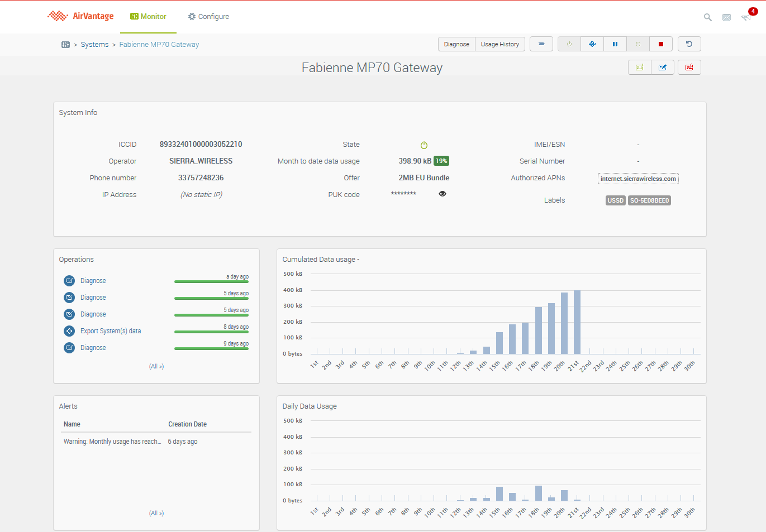The width and height of the screenshot is (766, 532).
Task: Click Export System(s) data progress bar
Action: pyautogui.click(x=211, y=332)
